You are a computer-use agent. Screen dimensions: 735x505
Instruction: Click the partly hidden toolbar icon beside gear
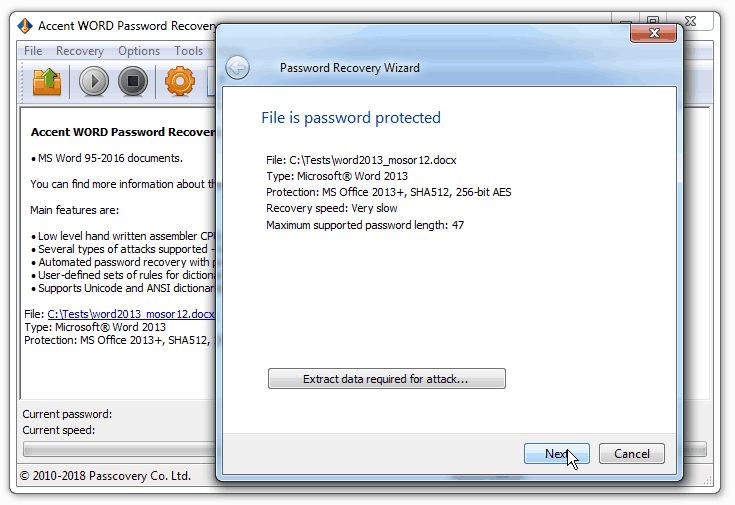[x=211, y=82]
